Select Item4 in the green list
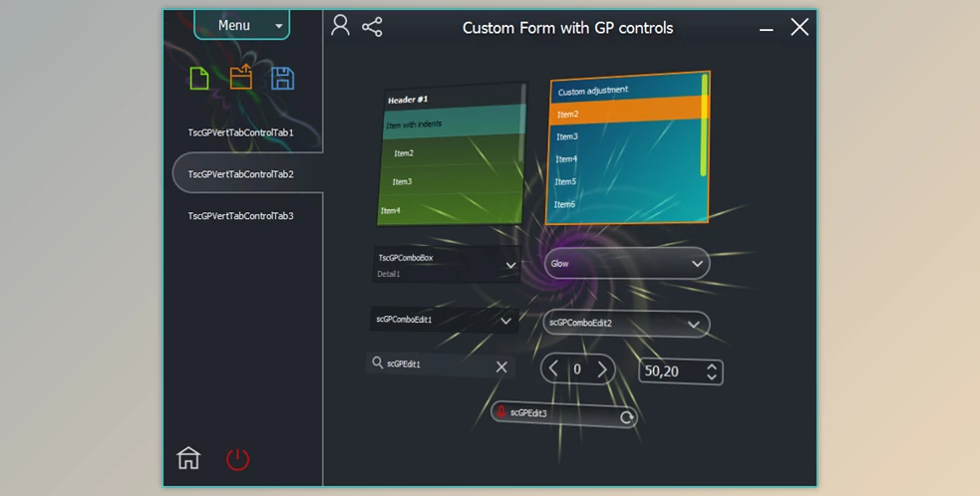The image size is (980, 496). pos(450,209)
